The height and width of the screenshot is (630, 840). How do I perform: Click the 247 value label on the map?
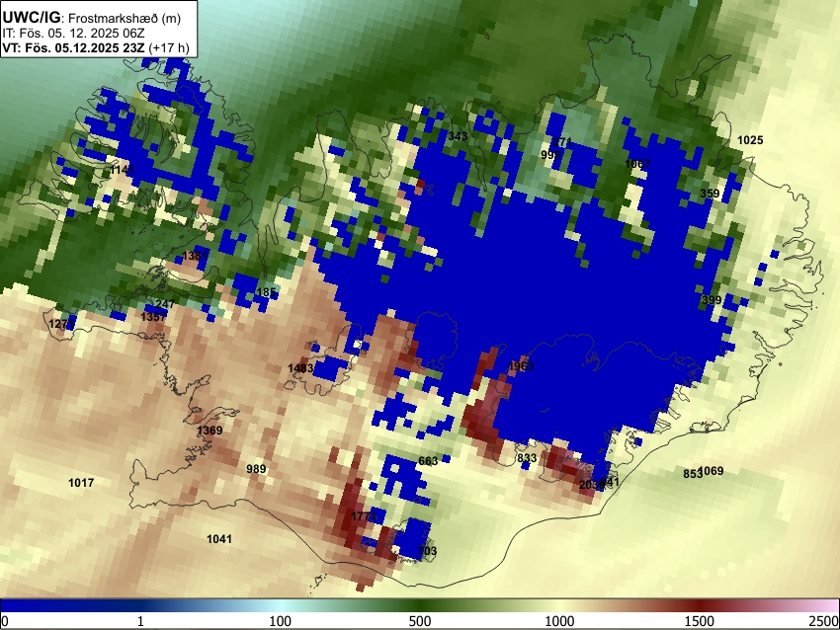[164, 304]
